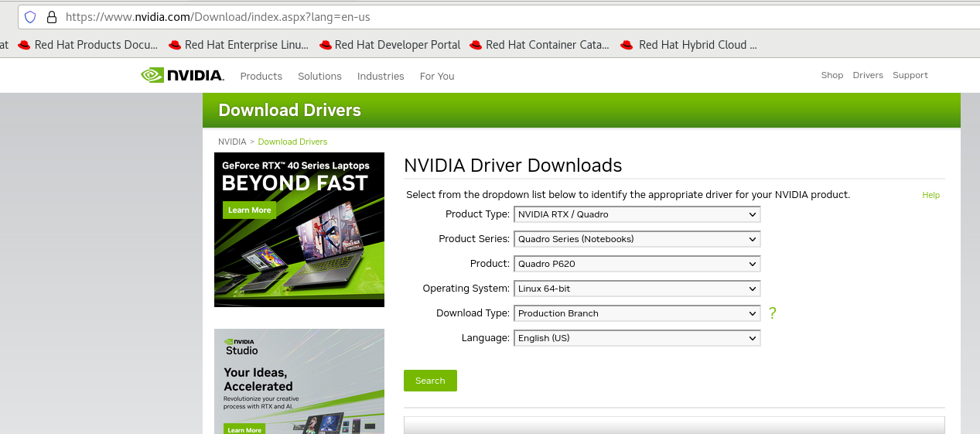
Task: Click Learn More on NVIDIA Studio banner
Action: tap(244, 429)
